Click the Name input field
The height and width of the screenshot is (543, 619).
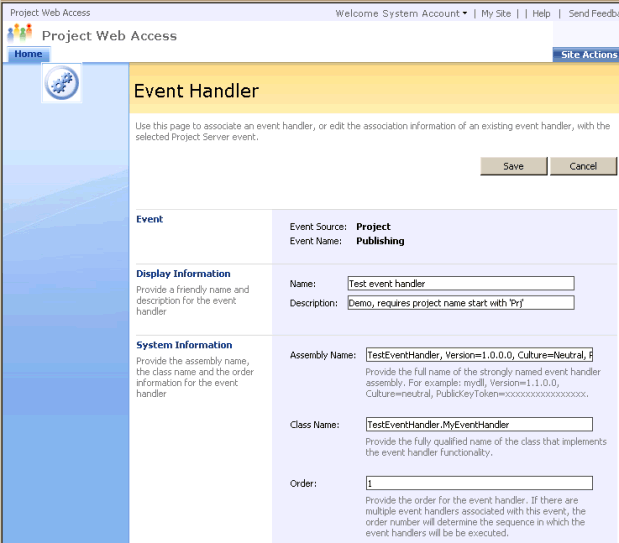point(461,284)
